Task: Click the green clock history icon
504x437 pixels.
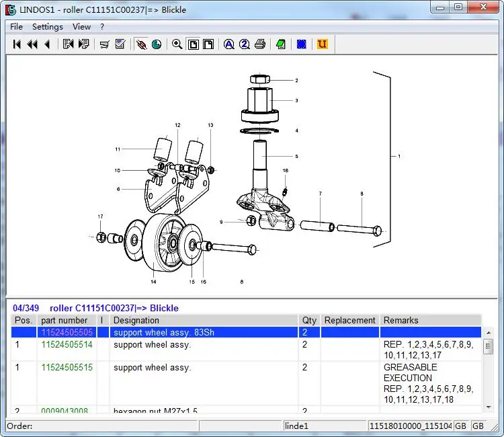Action: coord(157,44)
